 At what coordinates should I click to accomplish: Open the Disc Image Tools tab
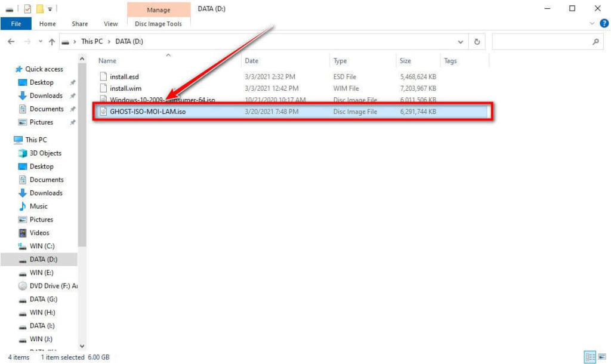click(x=158, y=24)
